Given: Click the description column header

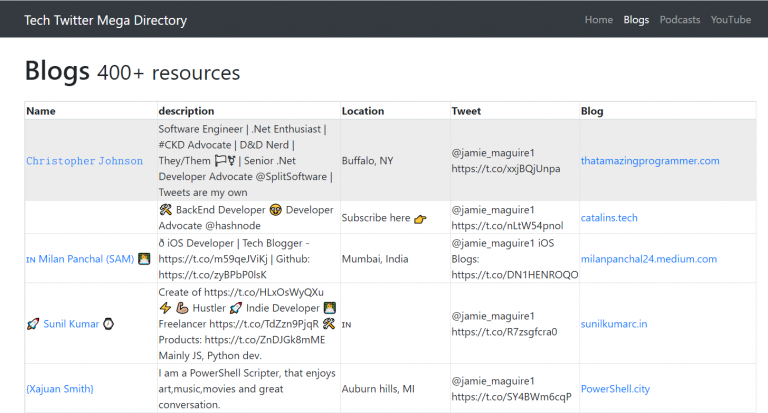Looking at the screenshot, I should point(186,111).
